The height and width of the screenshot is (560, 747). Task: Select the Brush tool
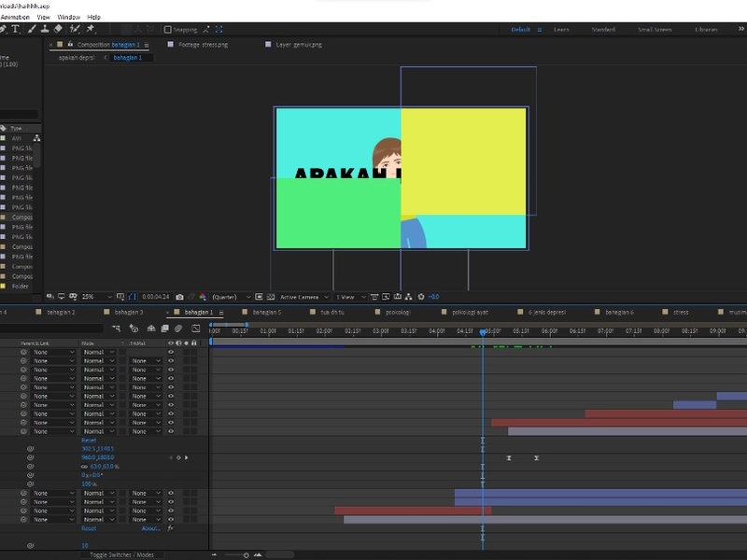[30, 29]
